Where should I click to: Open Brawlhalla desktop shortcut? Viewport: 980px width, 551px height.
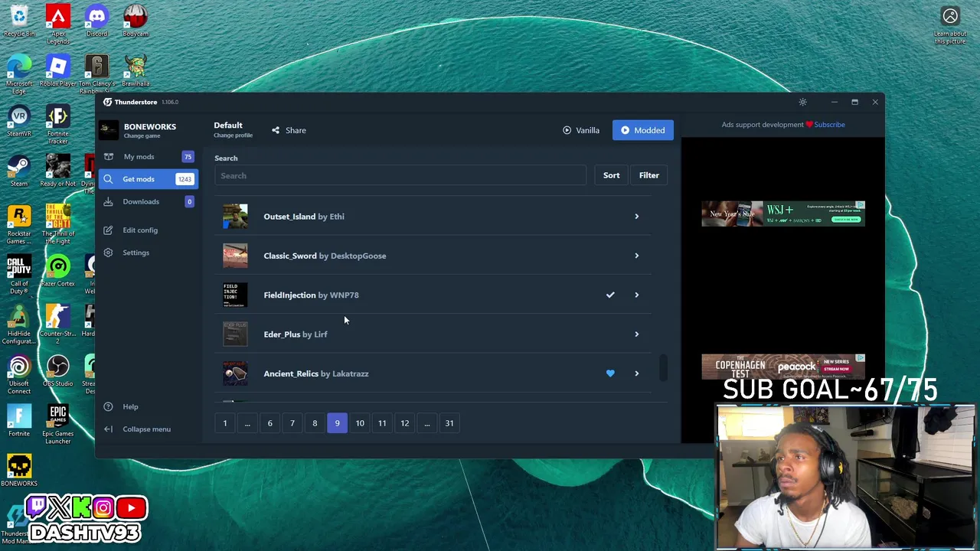point(136,70)
